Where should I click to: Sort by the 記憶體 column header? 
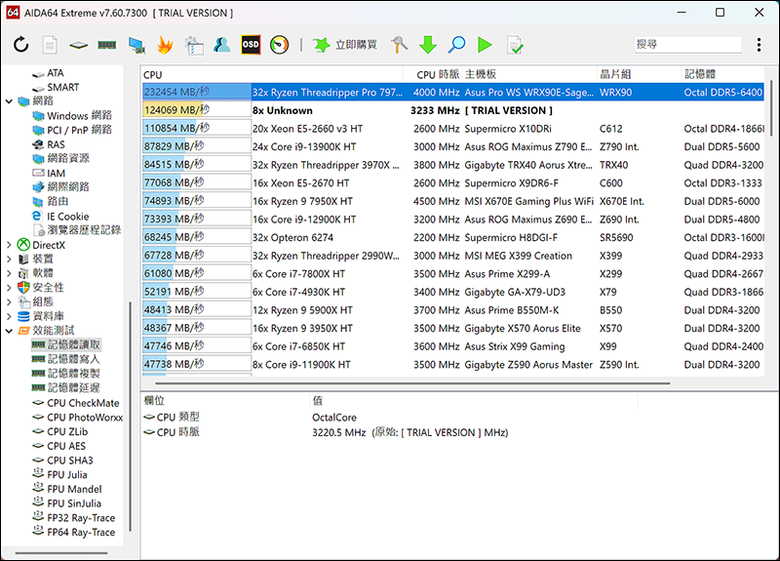tap(723, 75)
